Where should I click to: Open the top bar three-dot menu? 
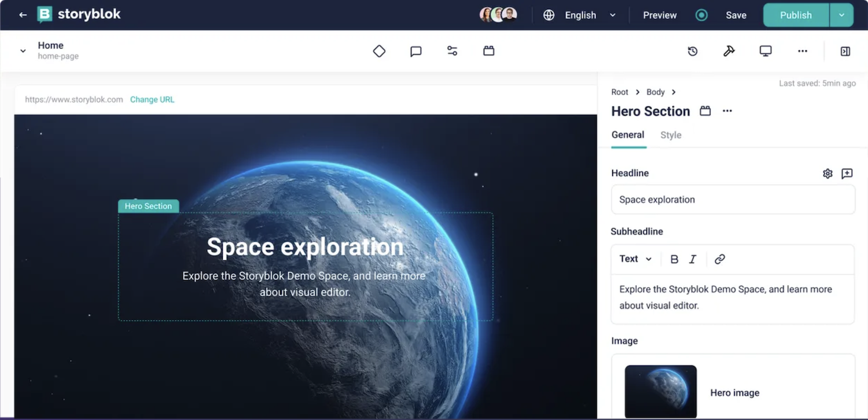click(803, 51)
